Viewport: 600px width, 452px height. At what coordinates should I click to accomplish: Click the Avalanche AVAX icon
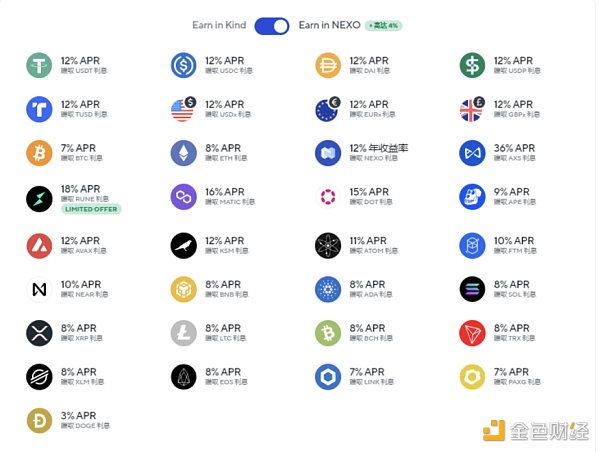(x=39, y=245)
